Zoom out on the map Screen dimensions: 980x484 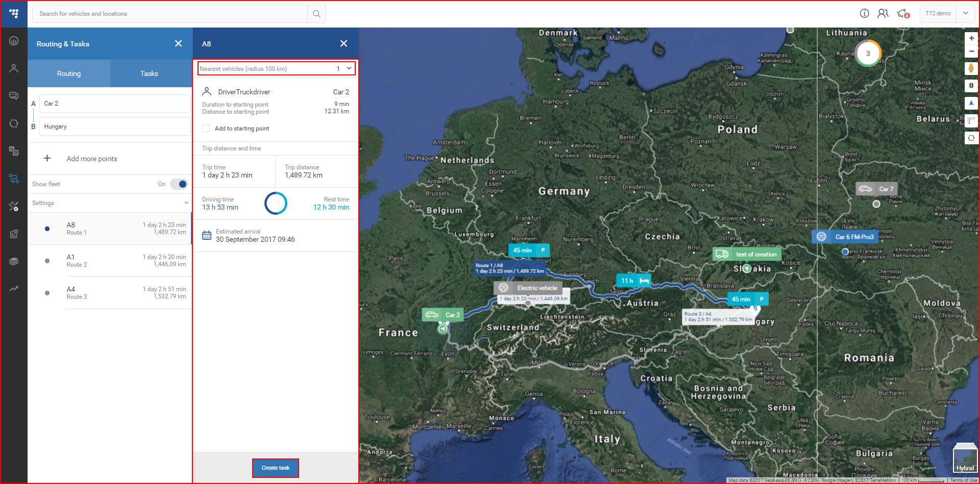pyautogui.click(x=971, y=52)
